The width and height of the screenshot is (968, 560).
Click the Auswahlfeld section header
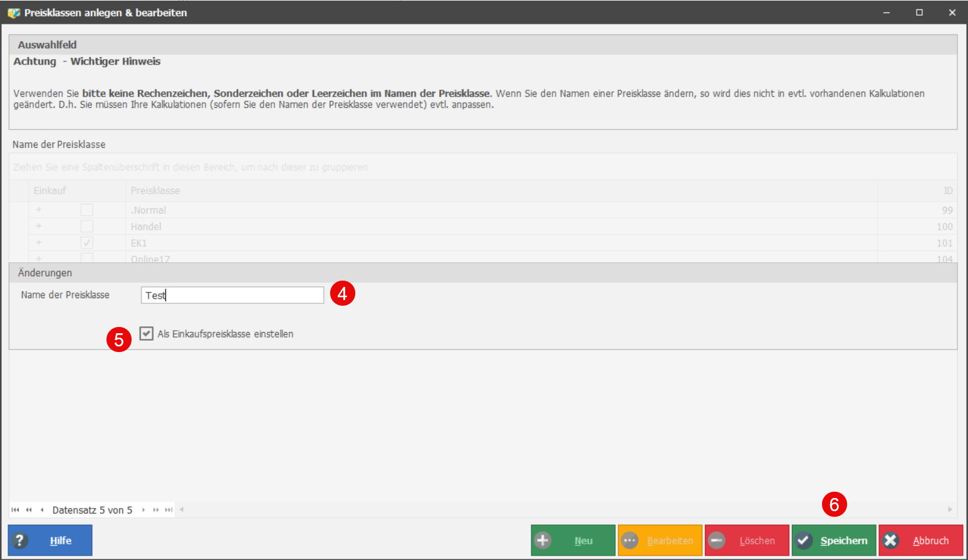(x=483, y=44)
